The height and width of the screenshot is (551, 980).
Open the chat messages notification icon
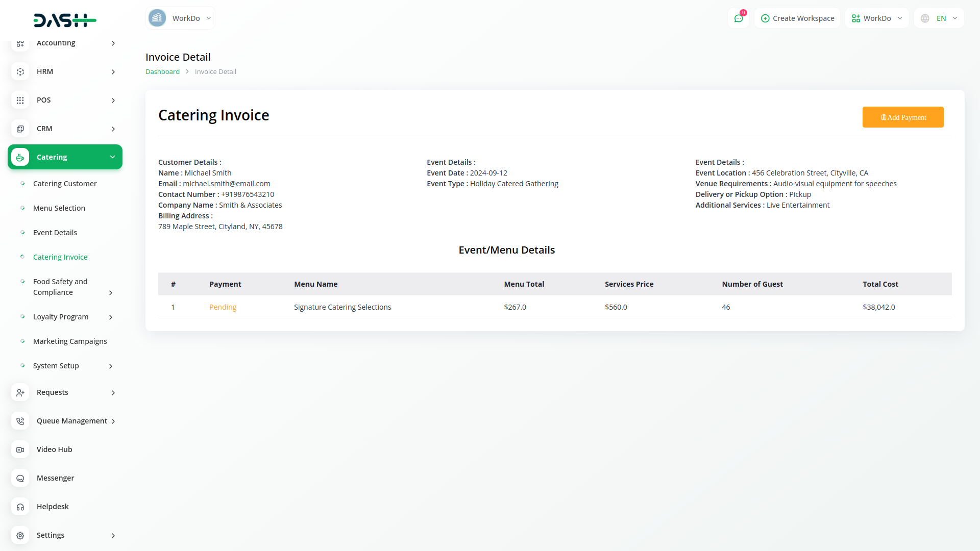[738, 18]
